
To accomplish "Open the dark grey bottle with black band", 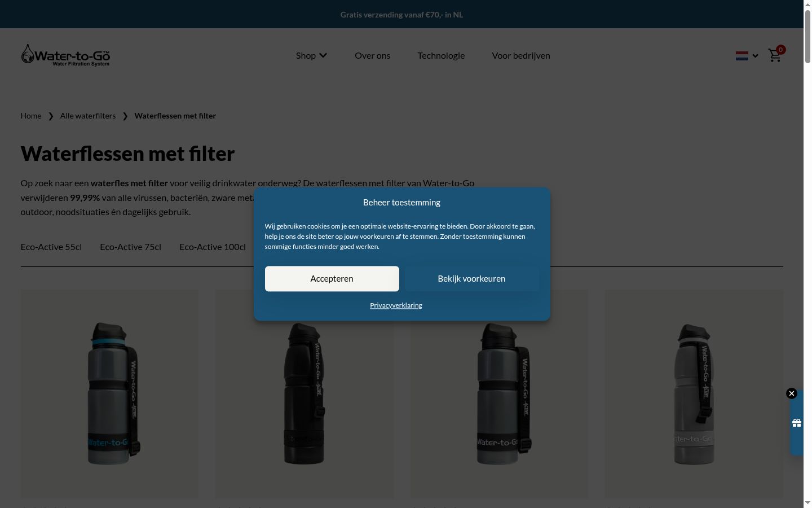I will [499, 394].
